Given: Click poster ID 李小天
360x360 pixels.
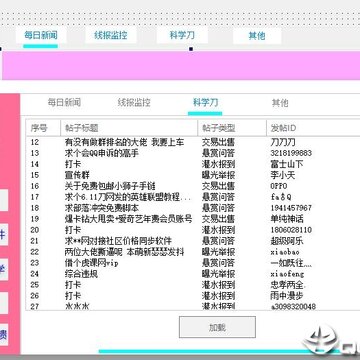Looking at the screenshot, I should click(x=283, y=175).
